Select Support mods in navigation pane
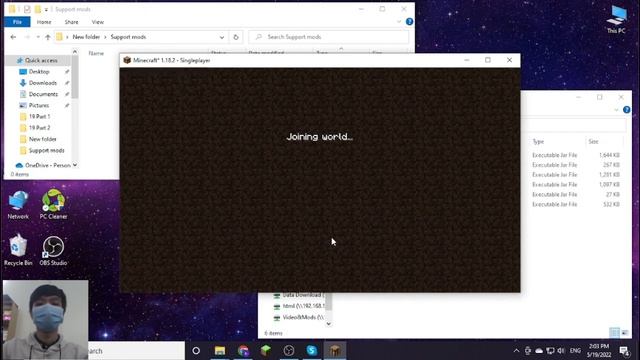Viewport: 640px width, 360px height. tap(46, 150)
